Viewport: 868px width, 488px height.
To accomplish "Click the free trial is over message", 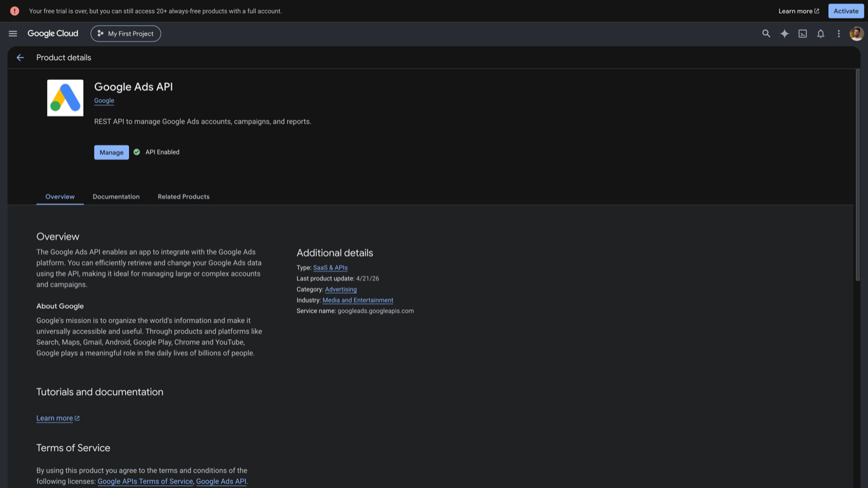I will [x=155, y=11].
